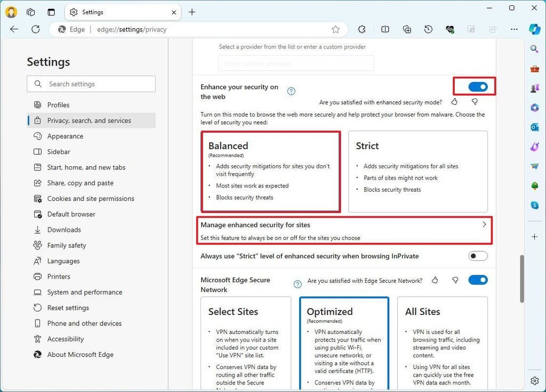Turn off Enhance your security on the web
This screenshot has width=546, height=392.
[474, 86]
